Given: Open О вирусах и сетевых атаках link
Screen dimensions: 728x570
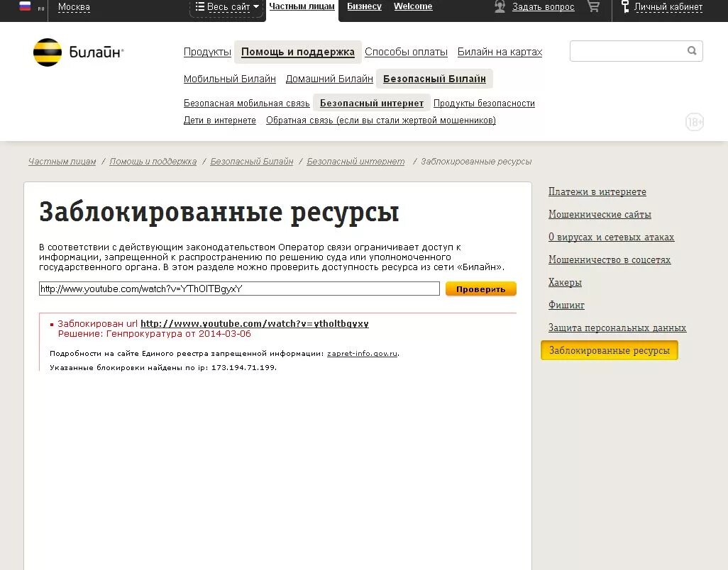Looking at the screenshot, I should [611, 237].
